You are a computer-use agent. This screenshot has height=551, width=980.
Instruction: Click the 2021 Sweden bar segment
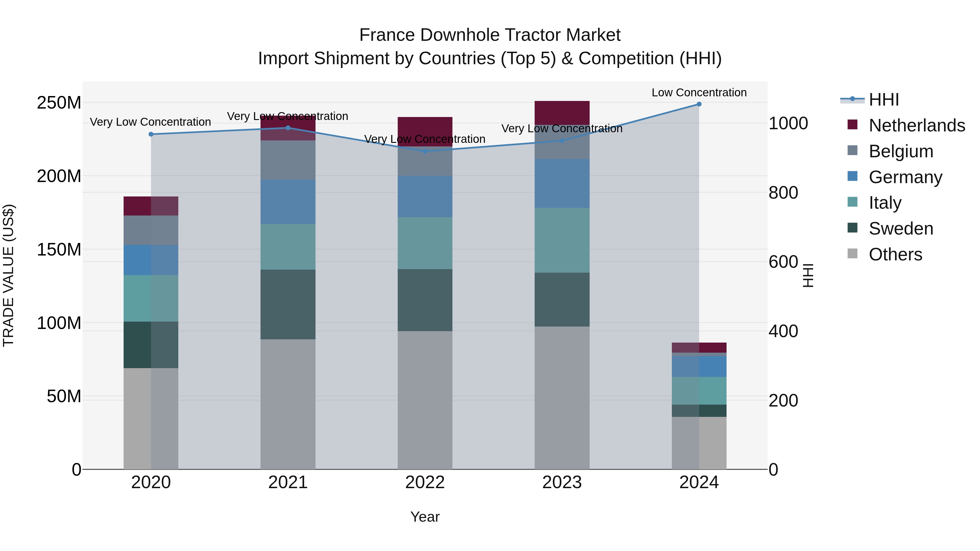[288, 304]
